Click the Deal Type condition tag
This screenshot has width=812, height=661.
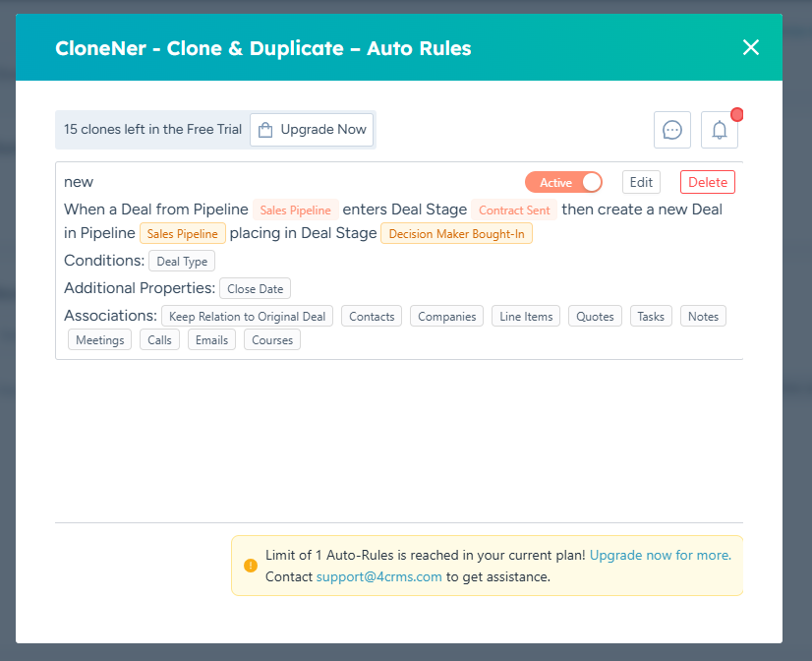pos(182,261)
